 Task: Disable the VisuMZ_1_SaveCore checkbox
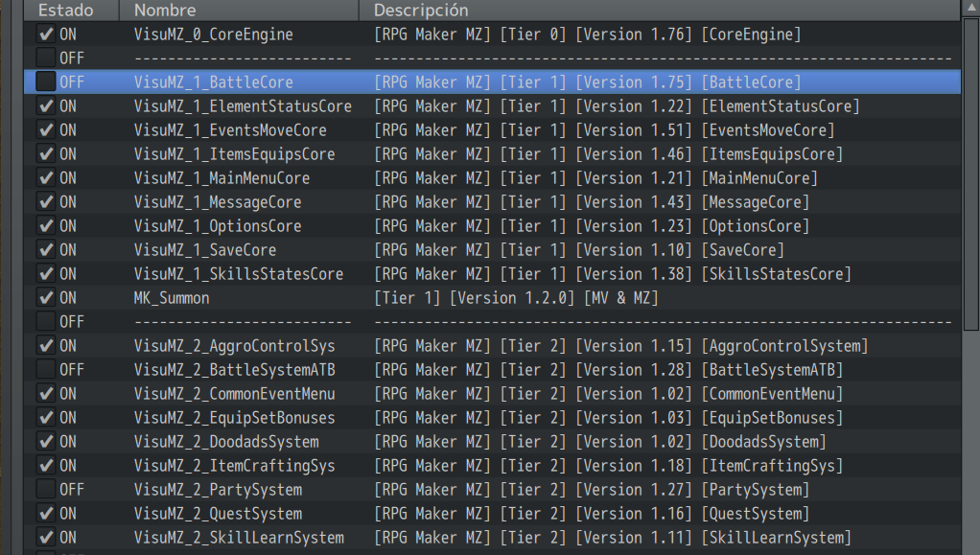[x=46, y=250]
